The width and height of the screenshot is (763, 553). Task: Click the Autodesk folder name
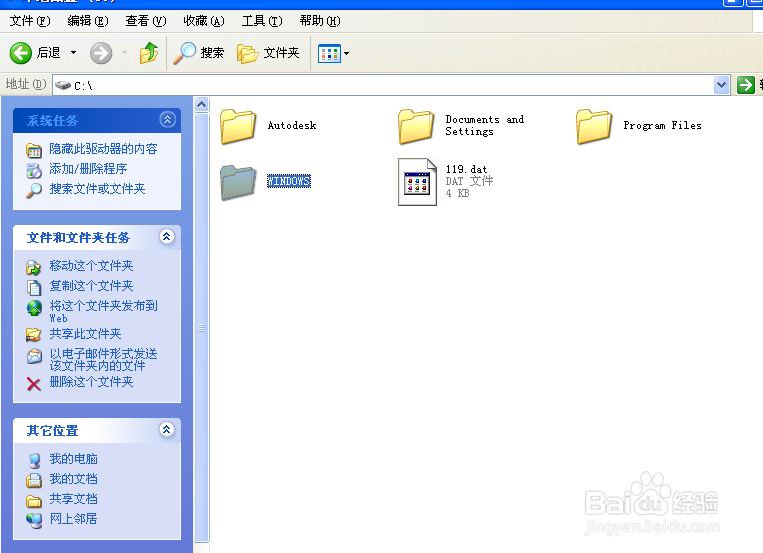pyautogui.click(x=292, y=126)
